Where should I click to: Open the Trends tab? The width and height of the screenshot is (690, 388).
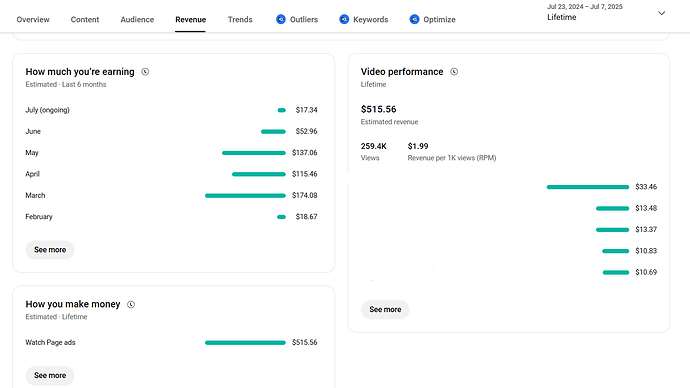point(240,19)
